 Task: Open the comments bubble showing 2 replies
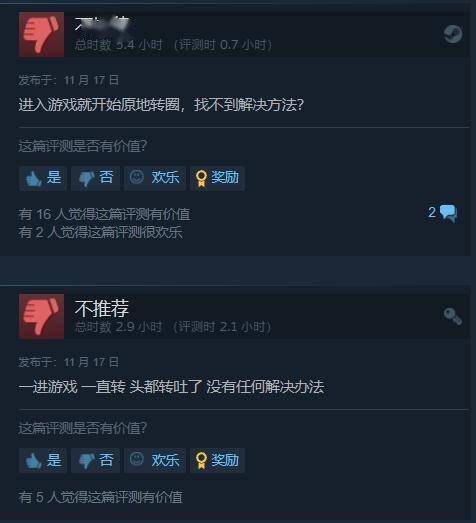[442, 213]
